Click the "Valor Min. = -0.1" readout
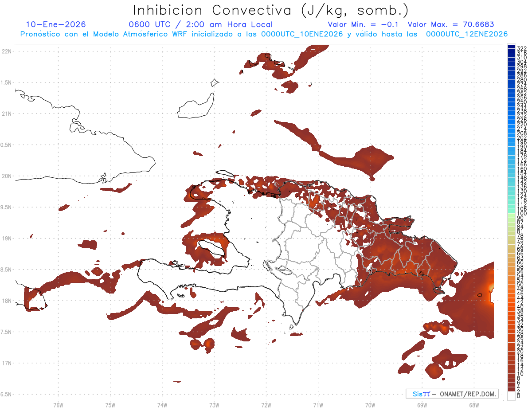 click(364, 24)
